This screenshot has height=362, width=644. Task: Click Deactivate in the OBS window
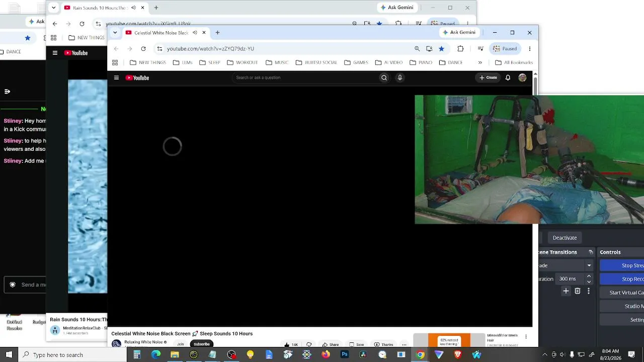(565, 238)
